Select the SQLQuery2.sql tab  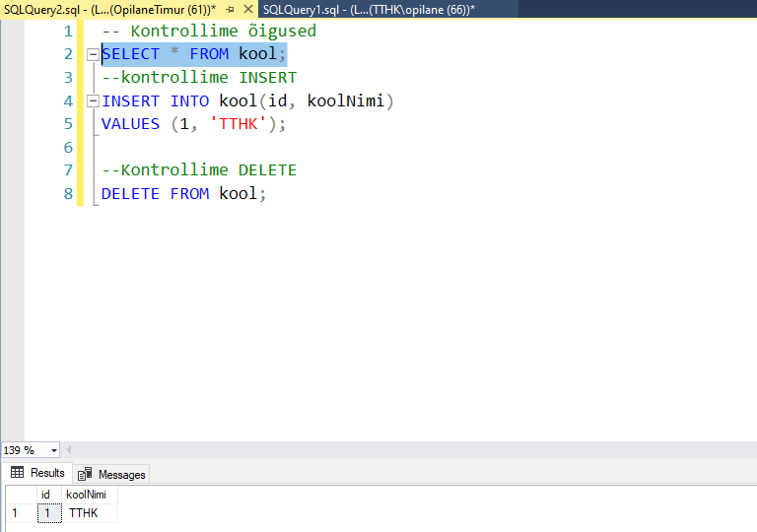pyautogui.click(x=108, y=9)
